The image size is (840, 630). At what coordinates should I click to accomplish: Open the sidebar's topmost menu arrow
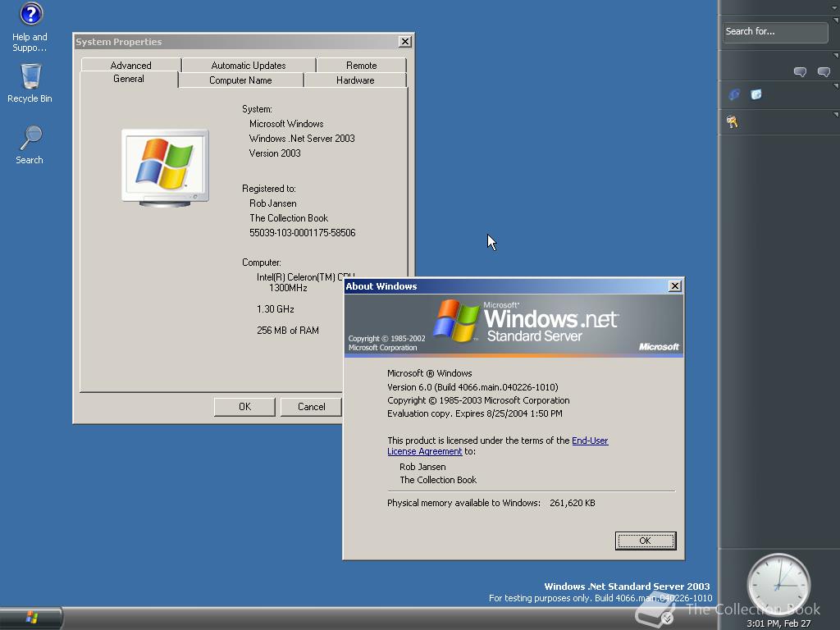[835, 7]
